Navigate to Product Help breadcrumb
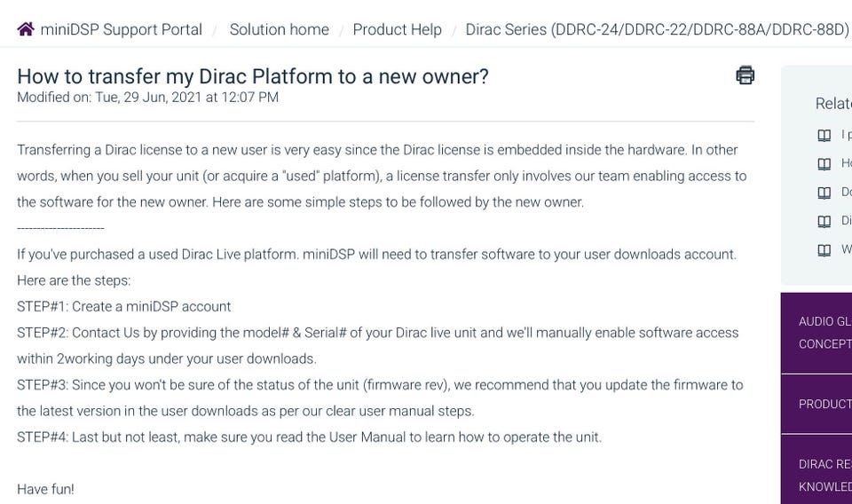Viewport: 852px width, 504px height. click(398, 29)
